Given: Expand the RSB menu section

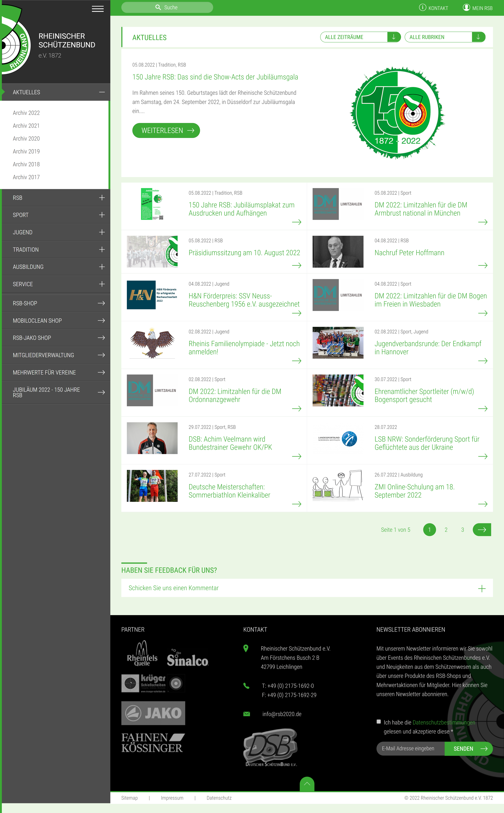Looking at the screenshot, I should point(102,198).
